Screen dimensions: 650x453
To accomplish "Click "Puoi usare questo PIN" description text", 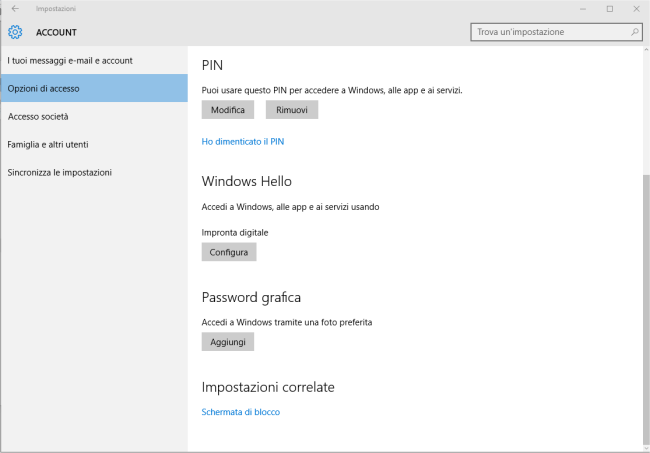I will [332, 90].
